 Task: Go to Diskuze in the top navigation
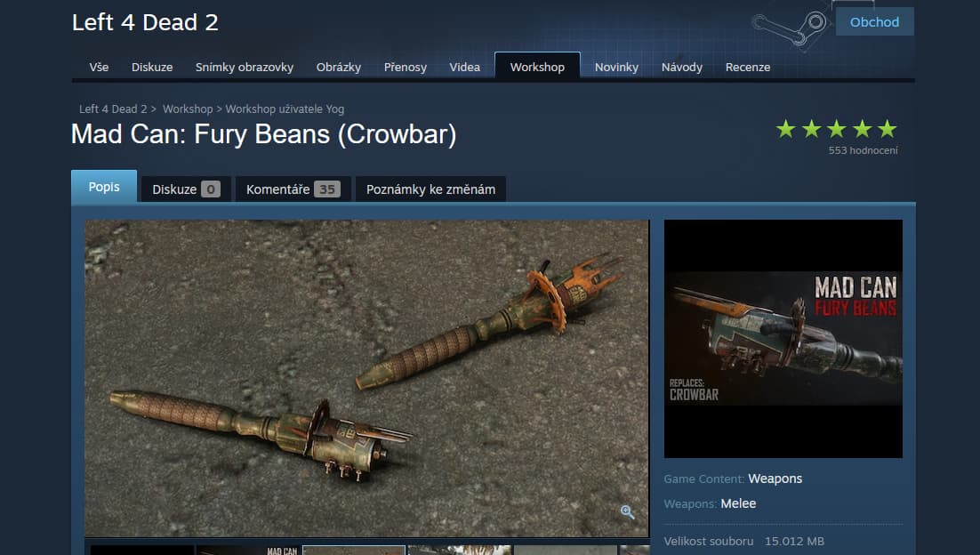click(152, 67)
